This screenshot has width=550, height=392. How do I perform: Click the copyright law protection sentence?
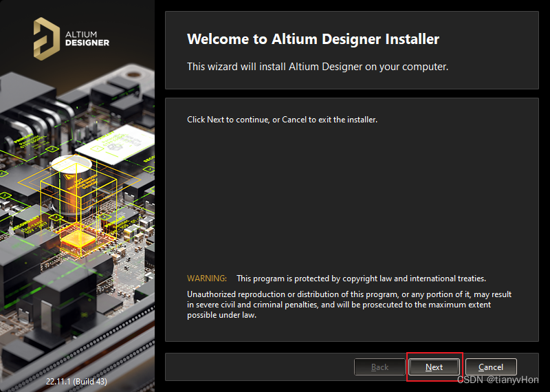pos(361,279)
